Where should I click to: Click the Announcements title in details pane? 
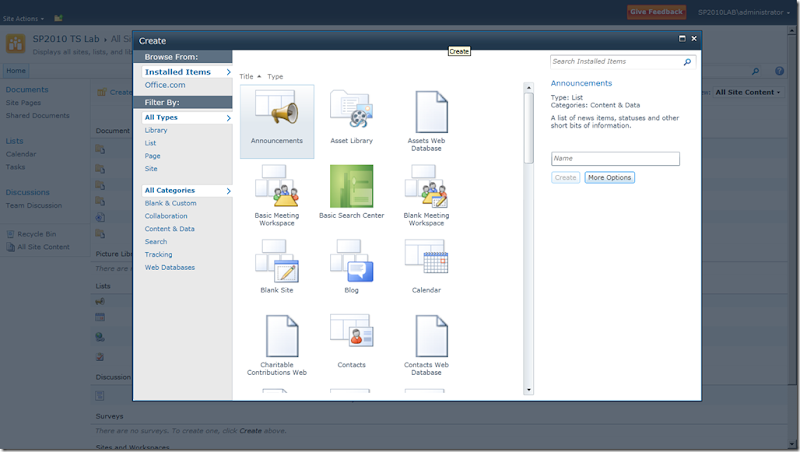[x=581, y=83]
